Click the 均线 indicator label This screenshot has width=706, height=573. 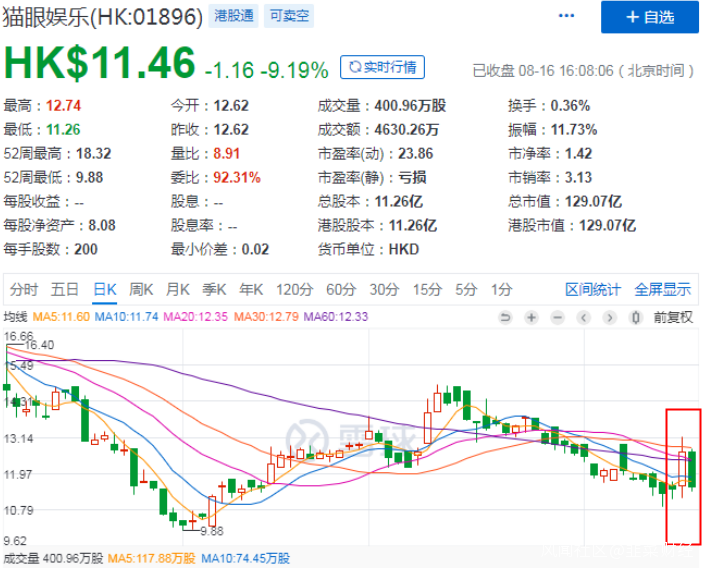16,317
